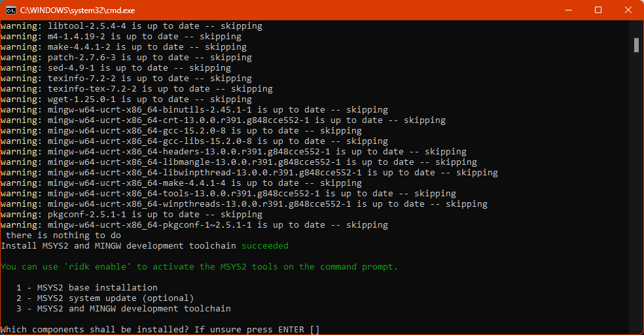Click the green 'ridk enable' hint line

pyautogui.click(x=199, y=267)
